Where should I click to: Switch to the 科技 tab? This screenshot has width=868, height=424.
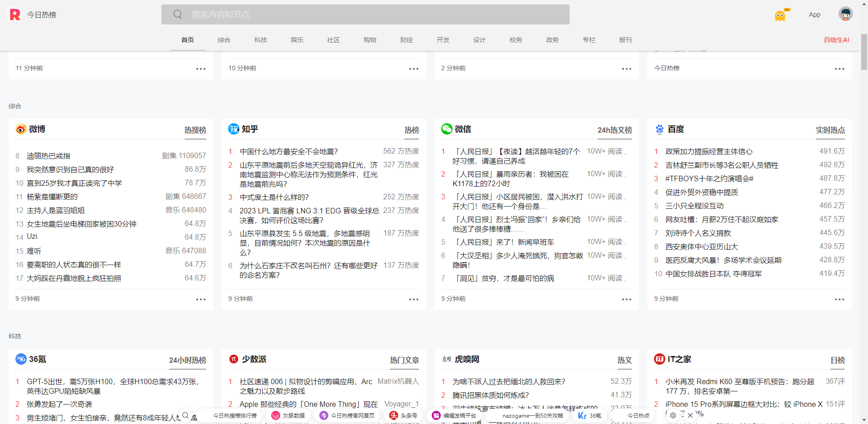coord(260,40)
